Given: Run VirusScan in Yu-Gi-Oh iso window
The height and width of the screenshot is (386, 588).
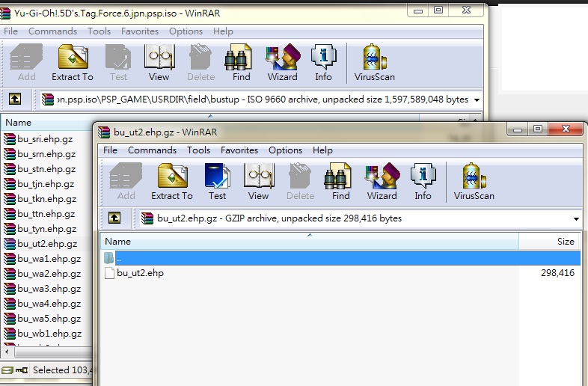Looking at the screenshot, I should tap(374, 63).
